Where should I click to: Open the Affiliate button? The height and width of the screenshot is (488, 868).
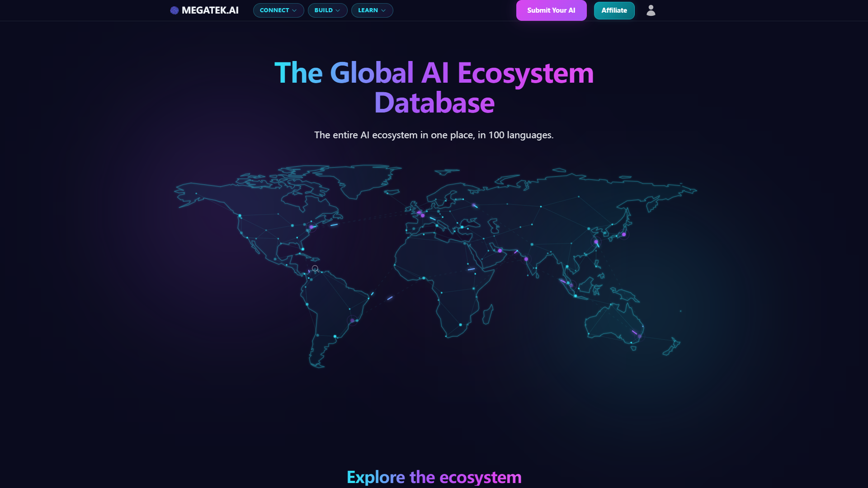pyautogui.click(x=614, y=10)
